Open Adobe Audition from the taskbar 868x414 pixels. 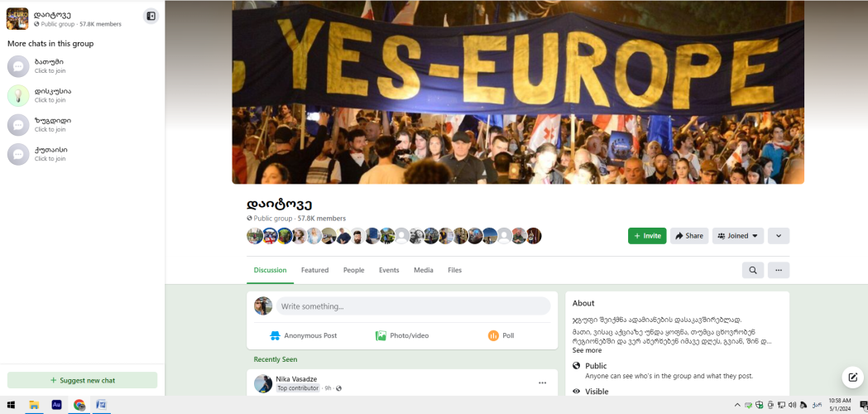tap(56, 405)
